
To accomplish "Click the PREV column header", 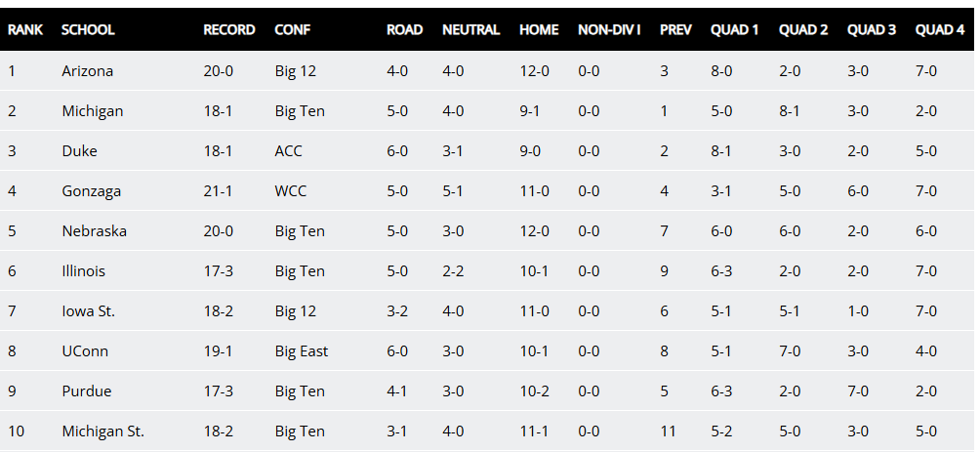I will click(675, 30).
